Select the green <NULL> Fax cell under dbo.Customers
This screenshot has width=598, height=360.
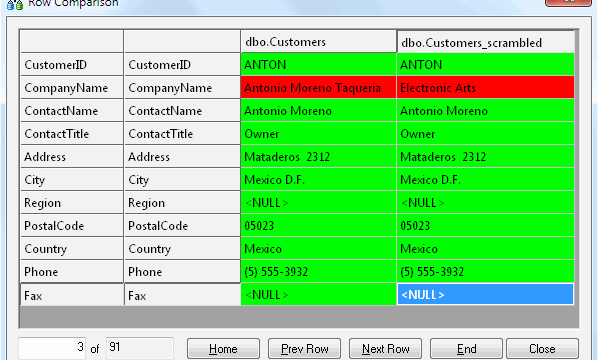(x=318, y=294)
